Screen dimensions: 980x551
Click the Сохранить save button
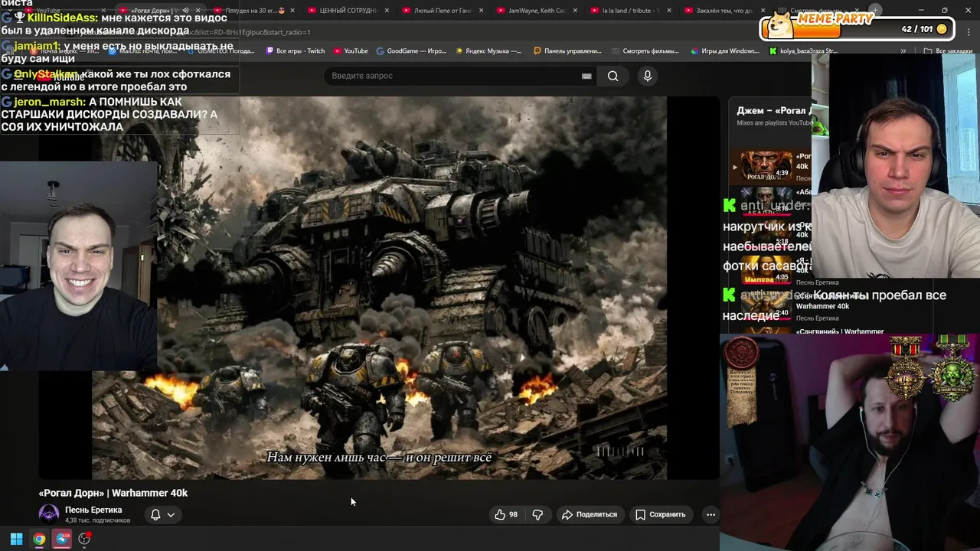[660, 514]
